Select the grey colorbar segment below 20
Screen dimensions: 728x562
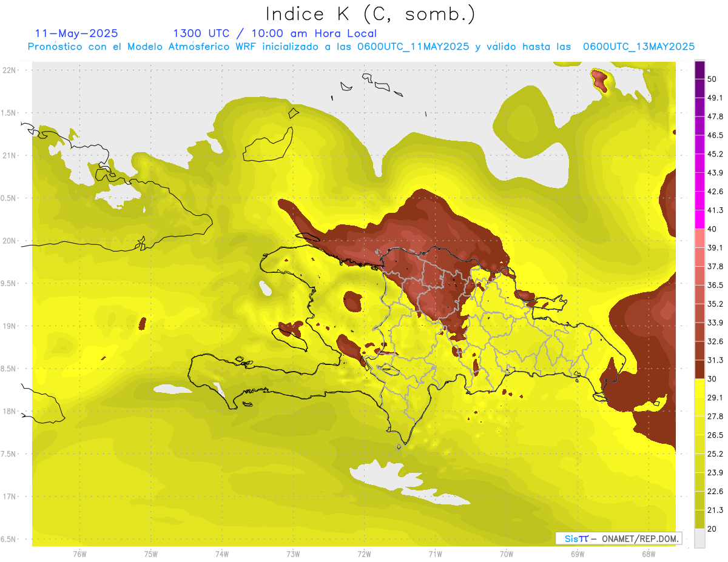pos(699,538)
